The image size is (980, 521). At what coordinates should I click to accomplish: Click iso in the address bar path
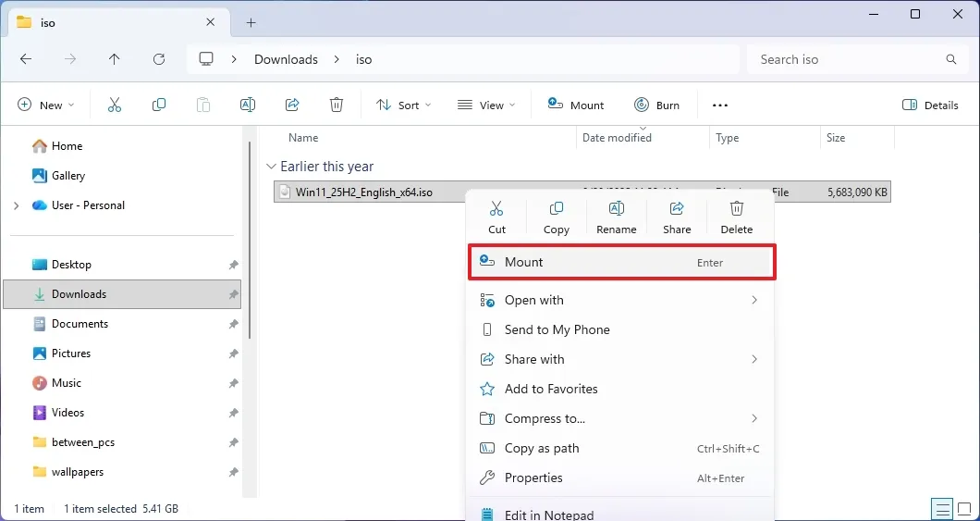tap(363, 59)
